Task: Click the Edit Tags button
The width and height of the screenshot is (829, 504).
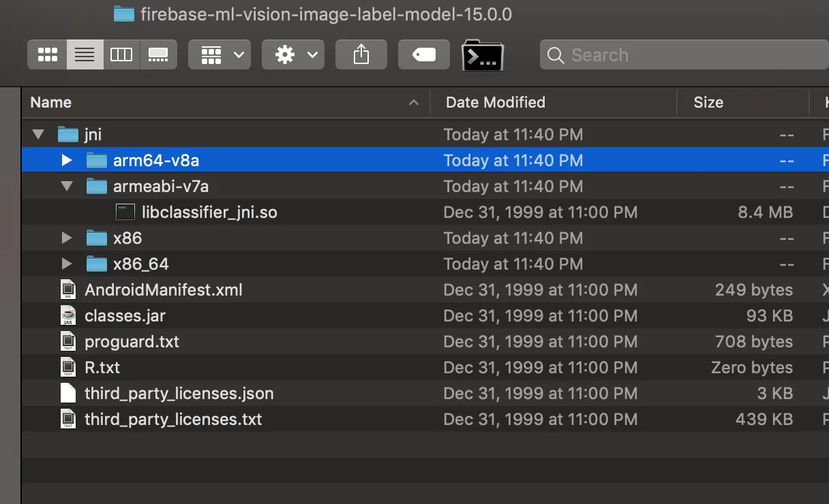Action: pos(424,55)
